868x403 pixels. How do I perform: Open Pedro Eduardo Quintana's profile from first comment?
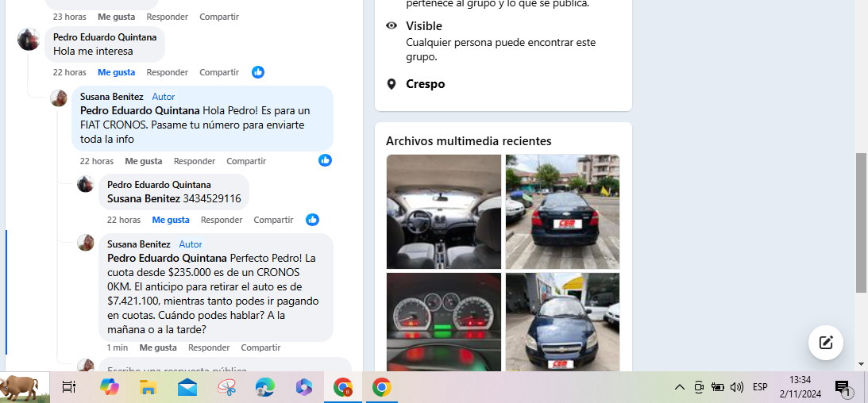[x=105, y=37]
